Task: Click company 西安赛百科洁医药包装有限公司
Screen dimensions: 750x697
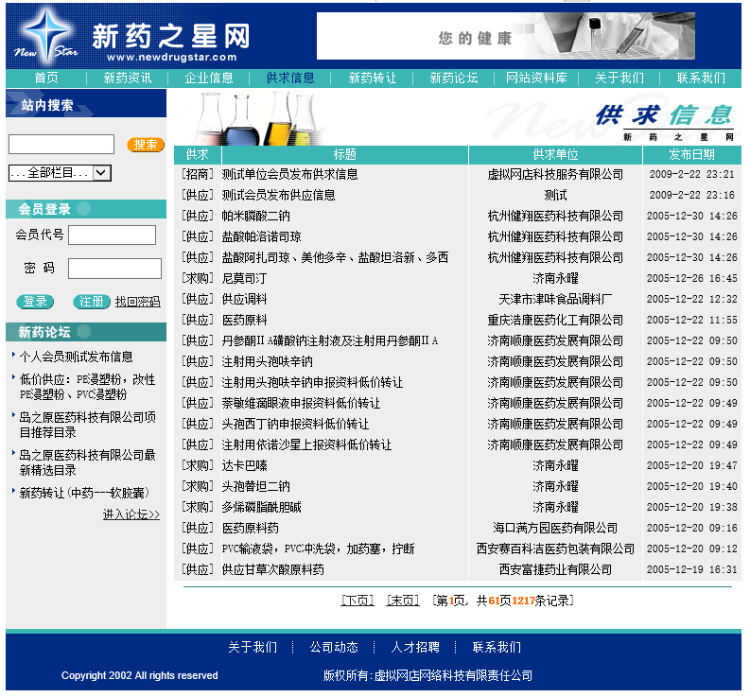Action: [x=555, y=549]
